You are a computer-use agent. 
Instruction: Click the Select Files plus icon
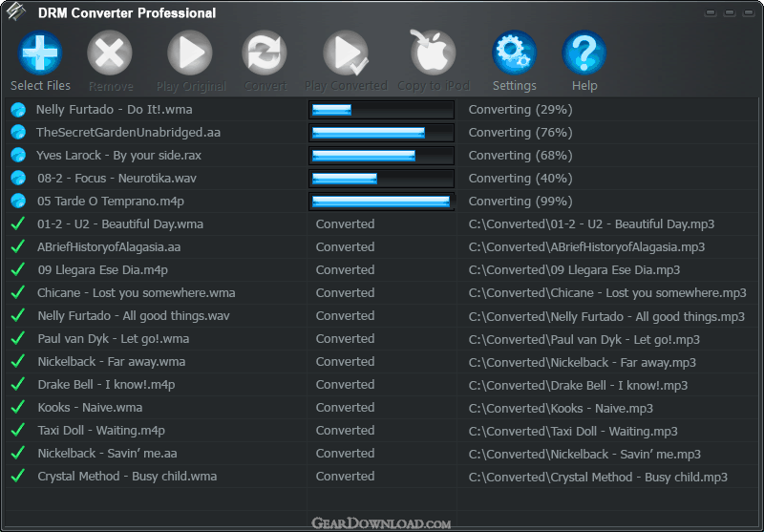(x=40, y=53)
